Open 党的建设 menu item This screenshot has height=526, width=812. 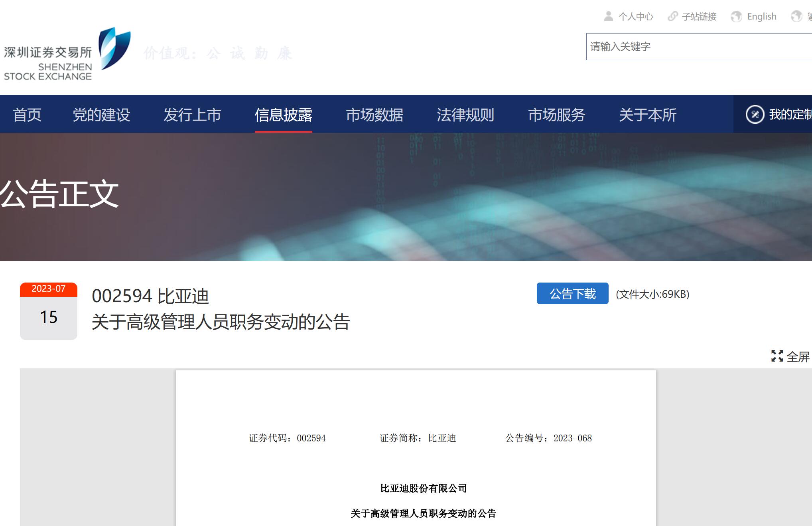[x=101, y=115]
